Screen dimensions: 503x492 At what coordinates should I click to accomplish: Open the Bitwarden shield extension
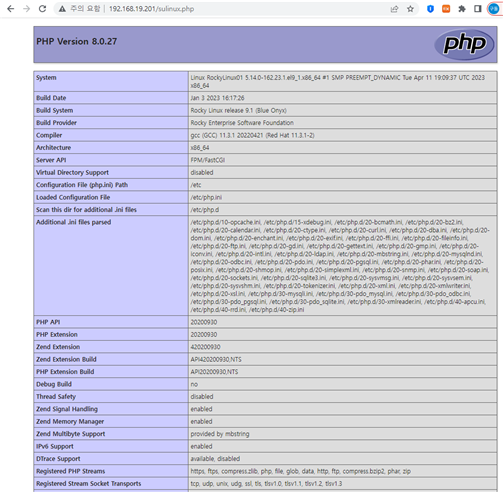(430, 9)
